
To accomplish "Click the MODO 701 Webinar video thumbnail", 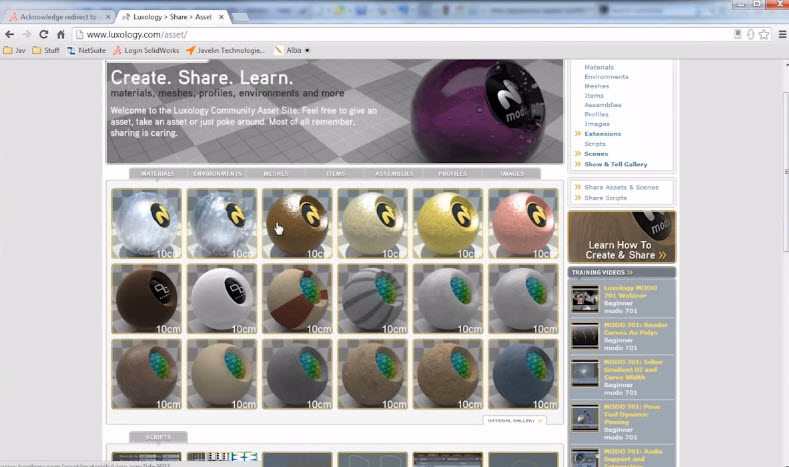I will pos(585,299).
